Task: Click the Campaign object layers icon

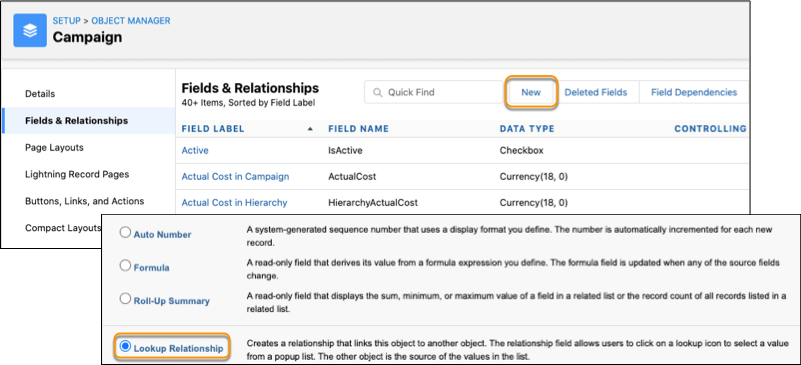Action: (30, 31)
